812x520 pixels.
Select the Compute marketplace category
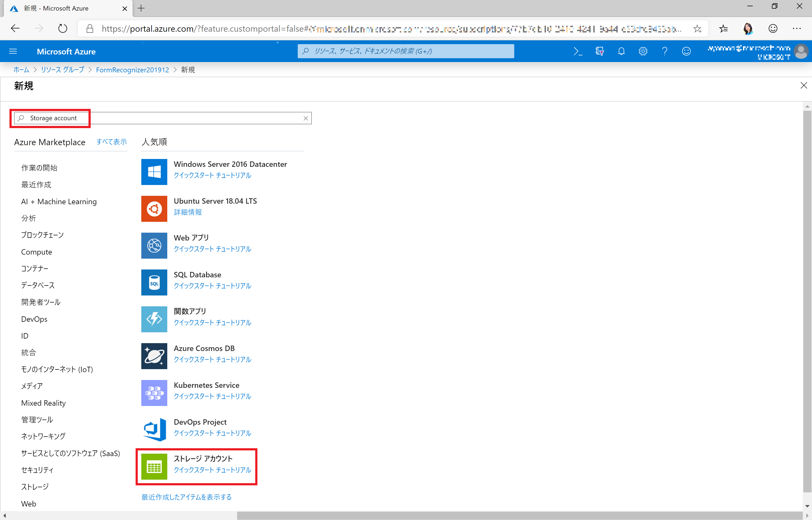point(37,252)
